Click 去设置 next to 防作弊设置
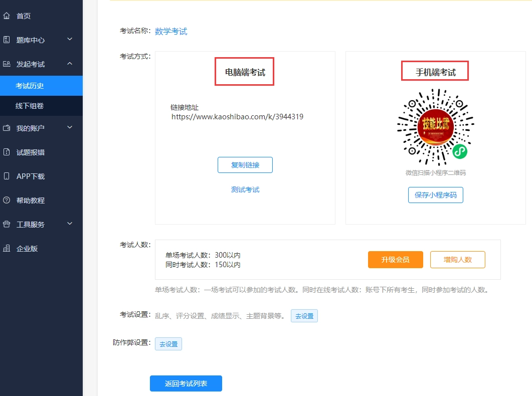Image resolution: width=532 pixels, height=396 pixels. click(168, 344)
